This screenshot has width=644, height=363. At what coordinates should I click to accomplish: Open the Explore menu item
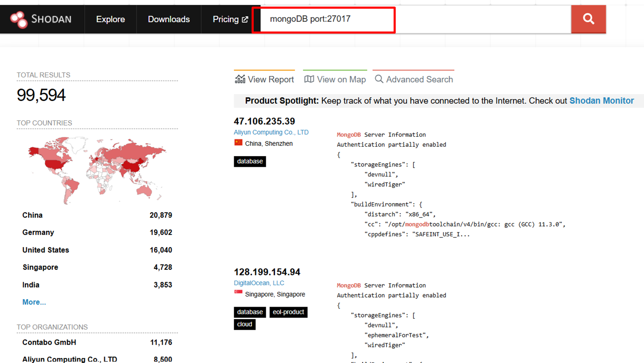tap(110, 19)
